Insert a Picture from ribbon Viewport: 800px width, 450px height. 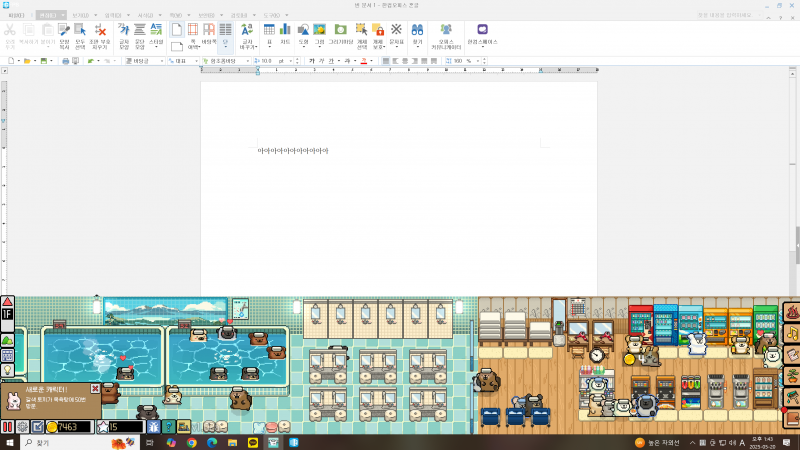tap(319, 30)
